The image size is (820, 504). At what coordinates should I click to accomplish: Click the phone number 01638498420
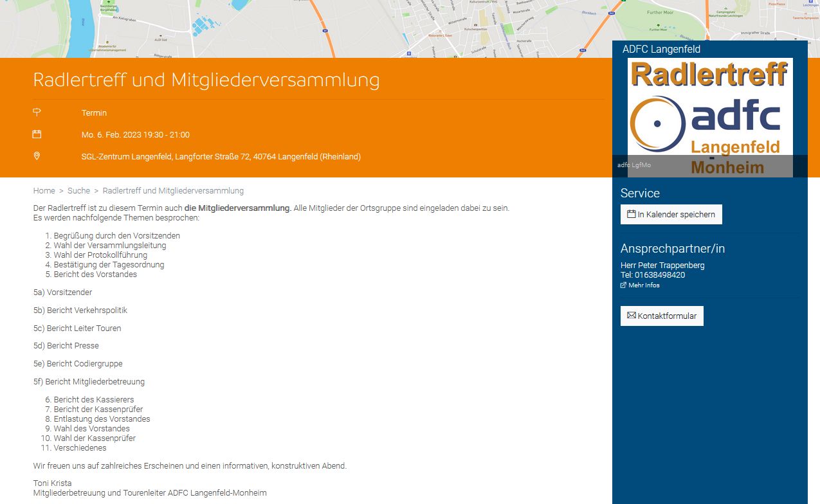pos(659,275)
